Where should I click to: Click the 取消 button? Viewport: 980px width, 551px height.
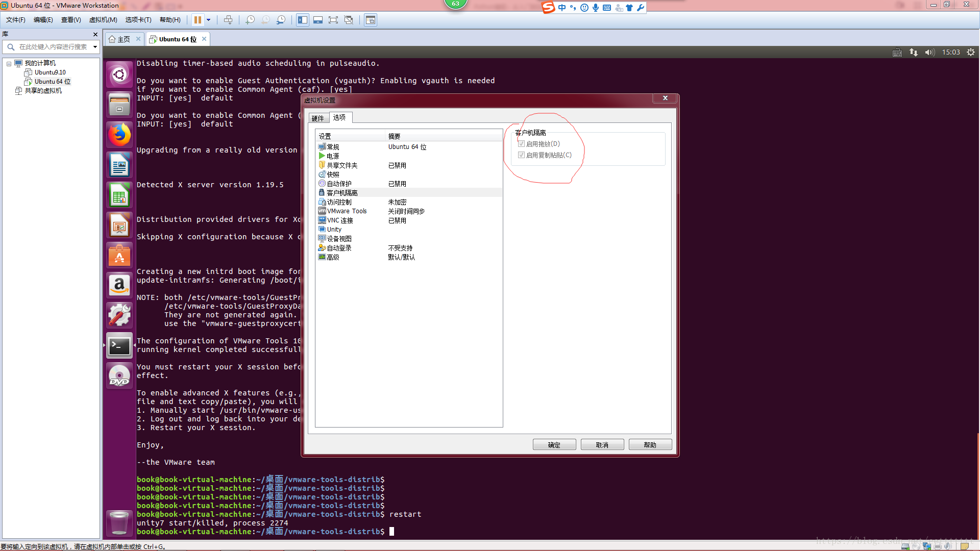[602, 445]
